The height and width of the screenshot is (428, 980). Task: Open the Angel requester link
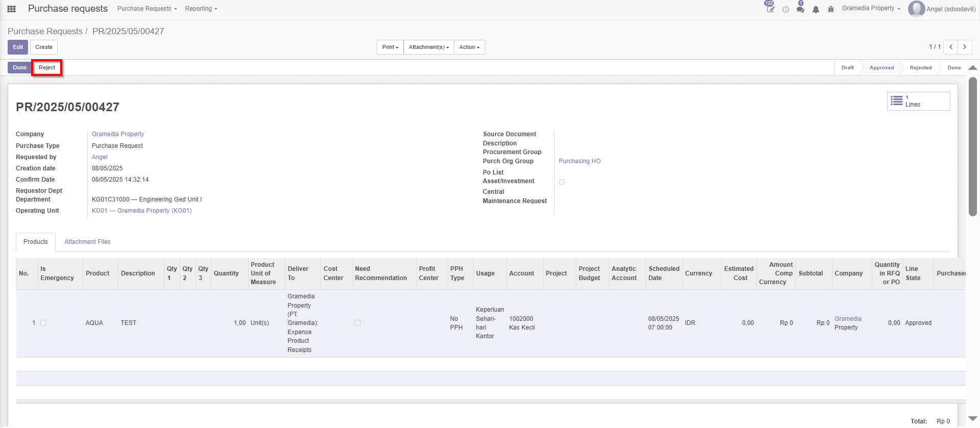(x=100, y=157)
